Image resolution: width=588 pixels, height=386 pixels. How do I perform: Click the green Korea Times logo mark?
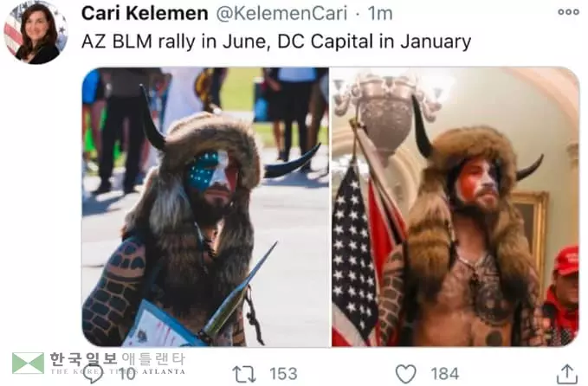(28, 363)
